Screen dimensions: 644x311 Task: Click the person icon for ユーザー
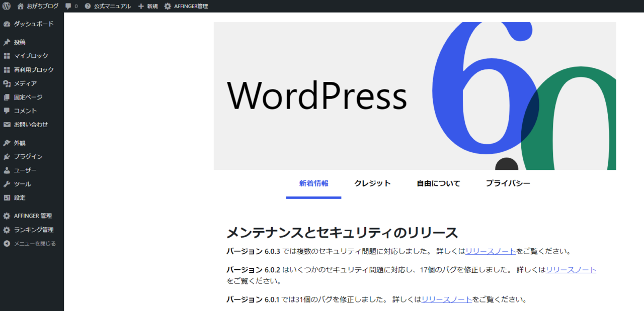7,170
